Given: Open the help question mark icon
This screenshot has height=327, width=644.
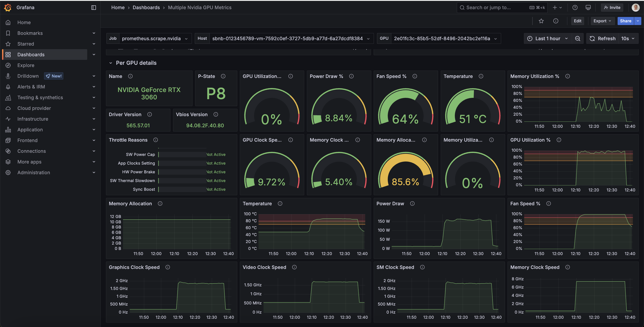Looking at the screenshot, I should [x=575, y=8].
